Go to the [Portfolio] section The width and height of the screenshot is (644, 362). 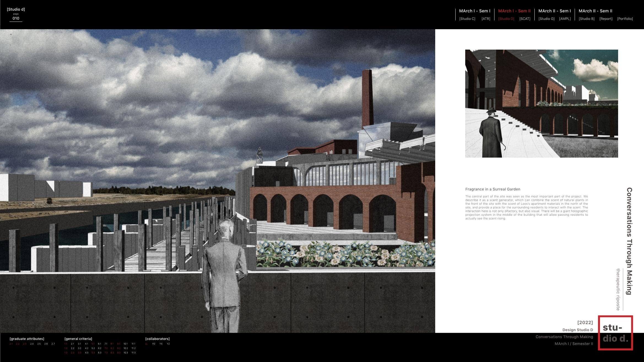pyautogui.click(x=625, y=19)
